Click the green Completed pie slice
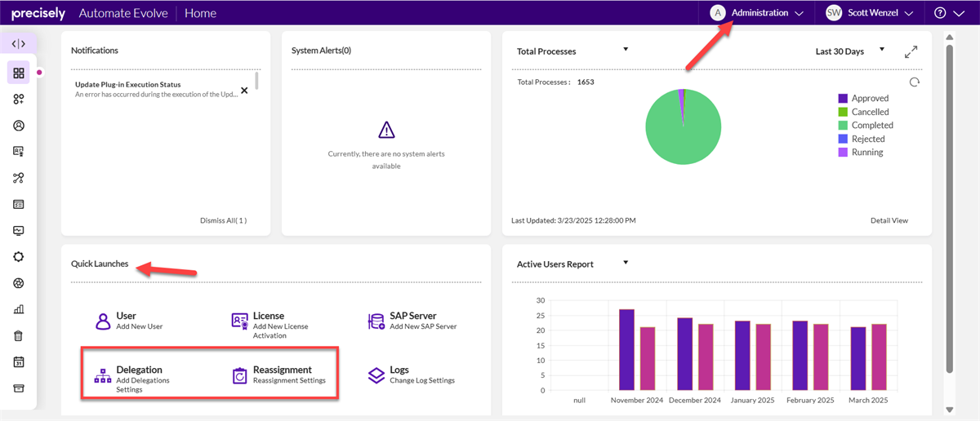 tap(684, 132)
